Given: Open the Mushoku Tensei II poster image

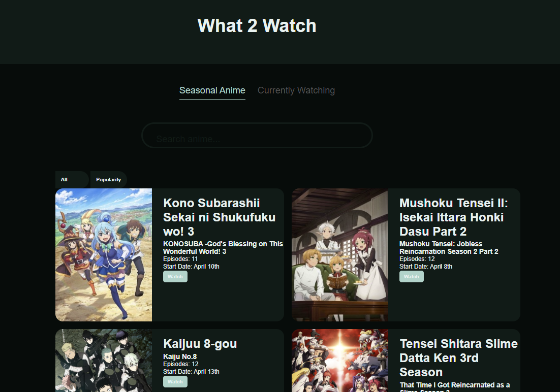Looking at the screenshot, I should 340,255.
